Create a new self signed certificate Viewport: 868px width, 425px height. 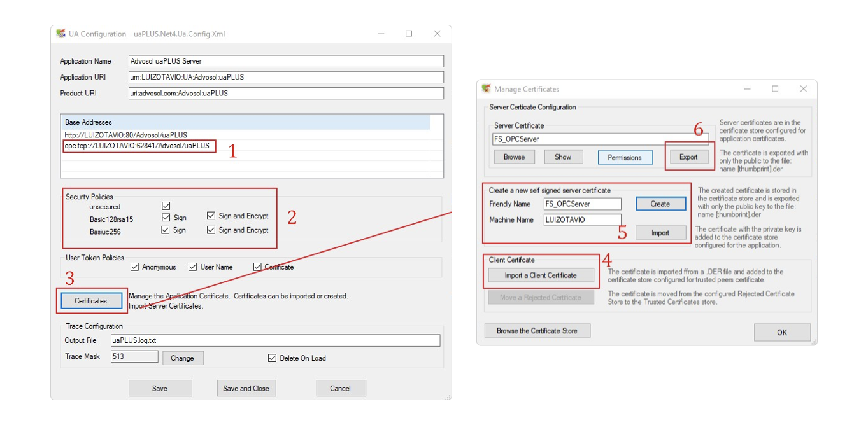(660, 204)
